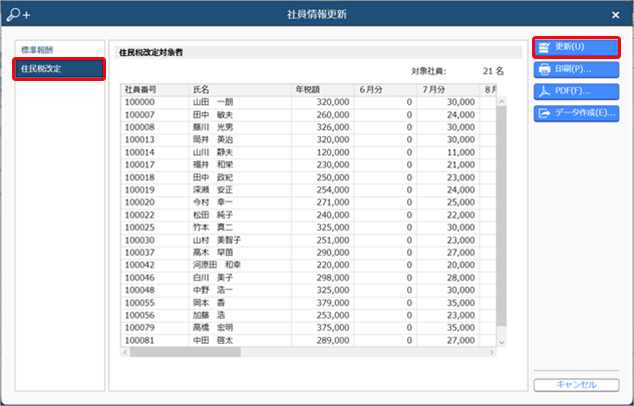Click the horizontal scrollbar left arrow
634x406 pixels.
tap(125, 352)
